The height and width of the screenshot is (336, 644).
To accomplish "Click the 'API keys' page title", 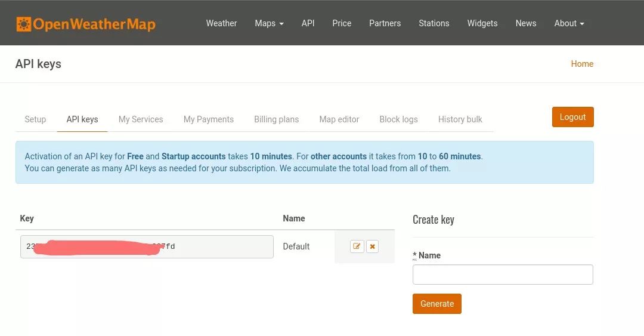I will pyautogui.click(x=38, y=64).
